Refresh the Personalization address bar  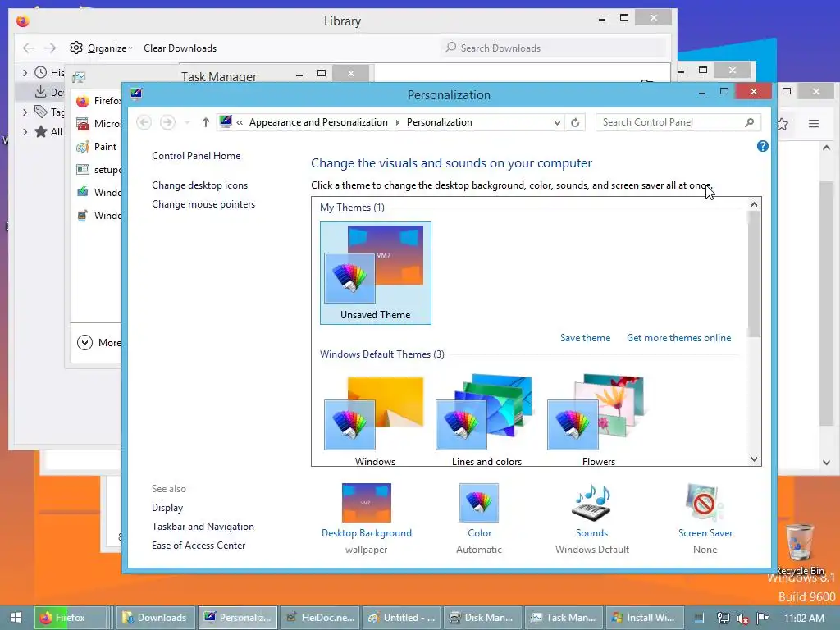[x=575, y=123]
